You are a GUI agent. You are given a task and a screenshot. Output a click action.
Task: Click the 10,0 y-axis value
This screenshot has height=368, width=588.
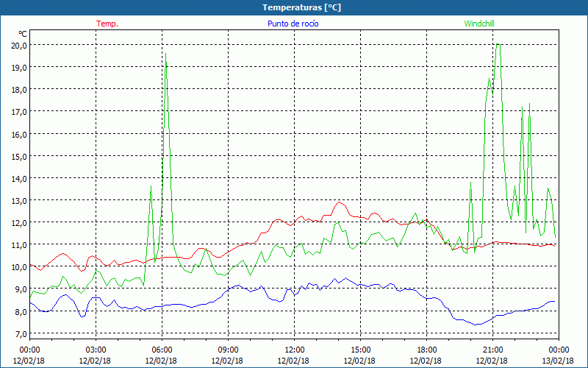[x=19, y=267]
